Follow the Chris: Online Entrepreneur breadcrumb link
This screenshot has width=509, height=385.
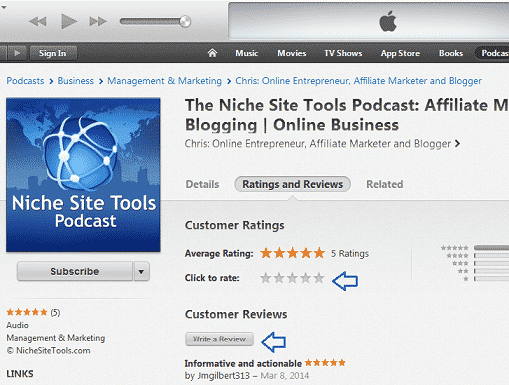tap(359, 81)
